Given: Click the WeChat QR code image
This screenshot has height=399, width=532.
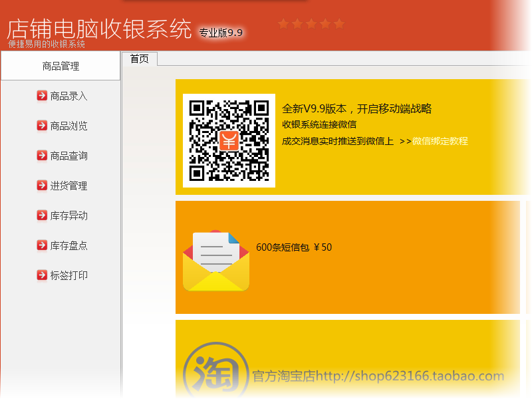Looking at the screenshot, I should point(229,140).
